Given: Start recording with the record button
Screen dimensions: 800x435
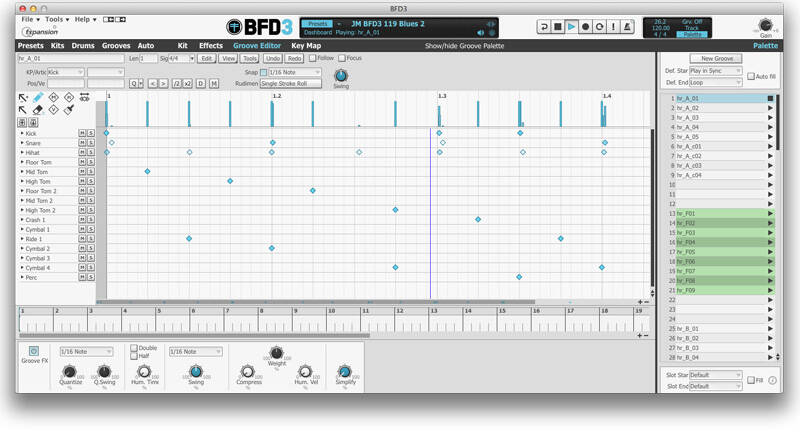Looking at the screenshot, I should coord(585,27).
